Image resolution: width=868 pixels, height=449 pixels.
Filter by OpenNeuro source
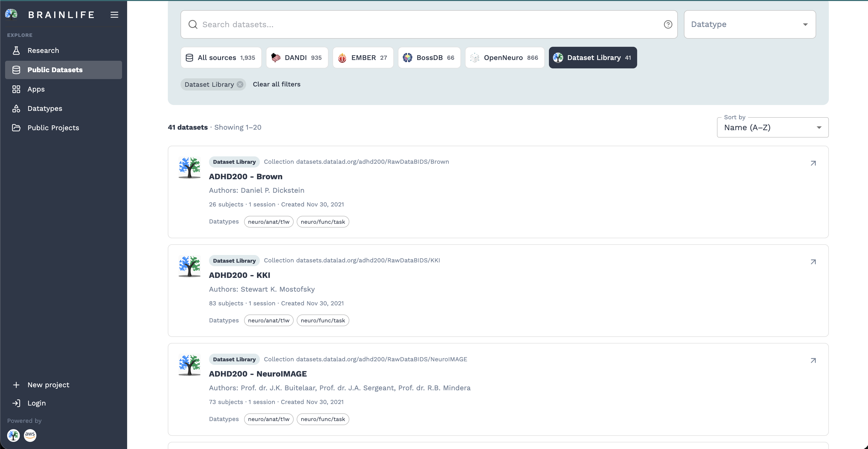(x=504, y=58)
